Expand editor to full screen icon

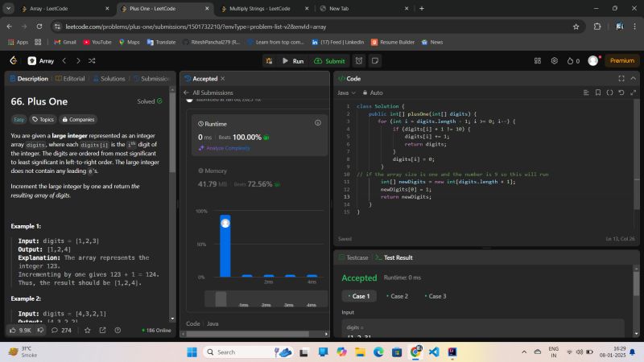[x=634, y=93]
